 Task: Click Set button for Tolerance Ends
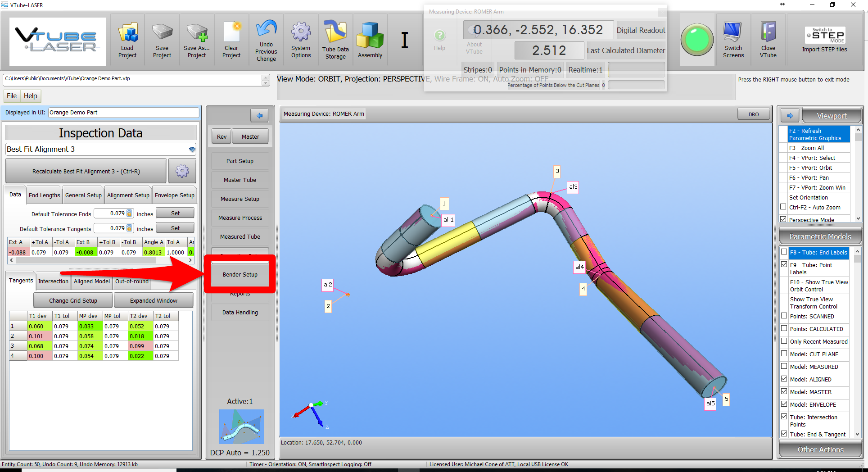[x=175, y=213]
